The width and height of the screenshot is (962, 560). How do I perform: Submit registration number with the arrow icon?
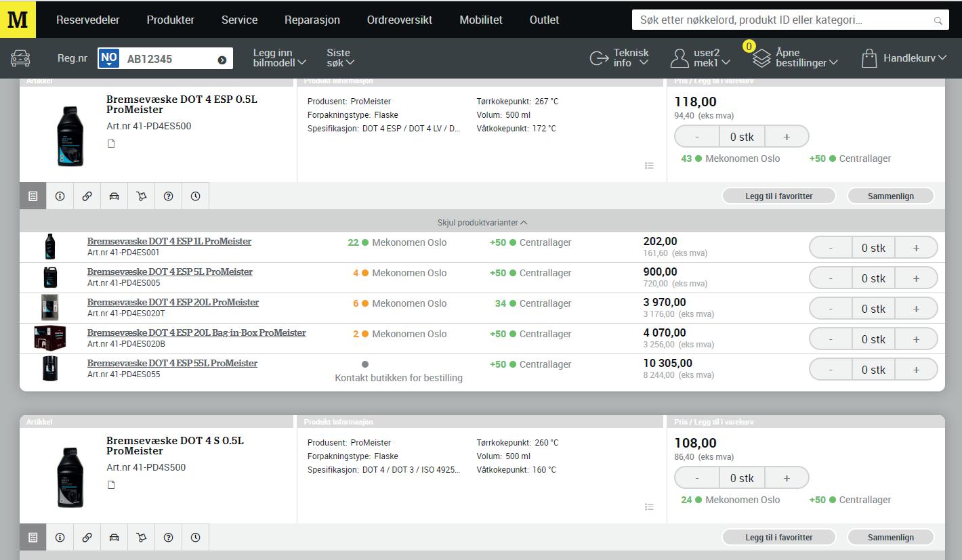coord(222,60)
